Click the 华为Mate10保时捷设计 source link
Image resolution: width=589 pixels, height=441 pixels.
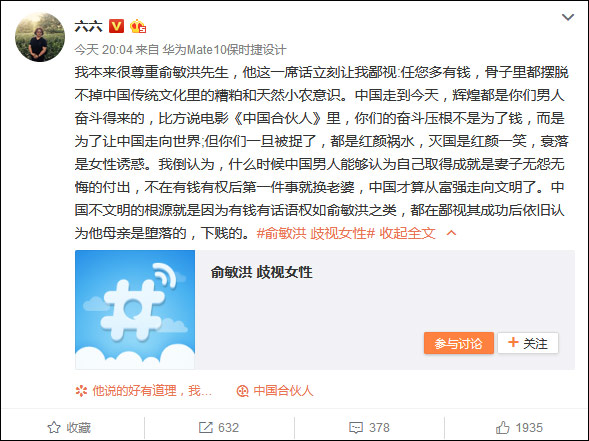(224, 50)
